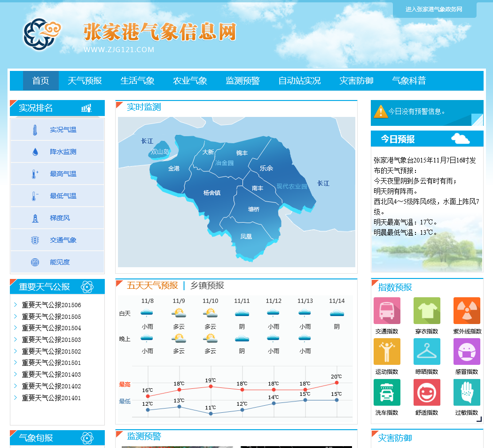Open 重要天气公报201502 link
Image resolution: width=493 pixels, height=448 pixels.
51,351
